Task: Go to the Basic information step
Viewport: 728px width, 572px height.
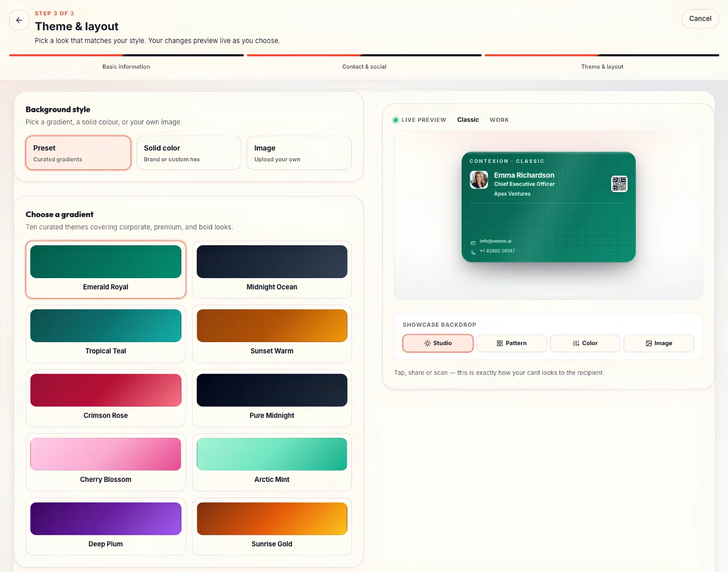Action: pyautogui.click(x=126, y=67)
